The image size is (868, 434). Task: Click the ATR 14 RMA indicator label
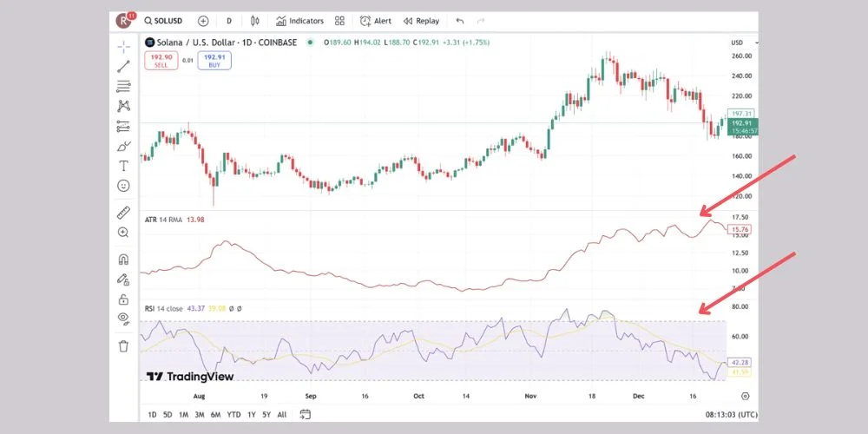163,220
